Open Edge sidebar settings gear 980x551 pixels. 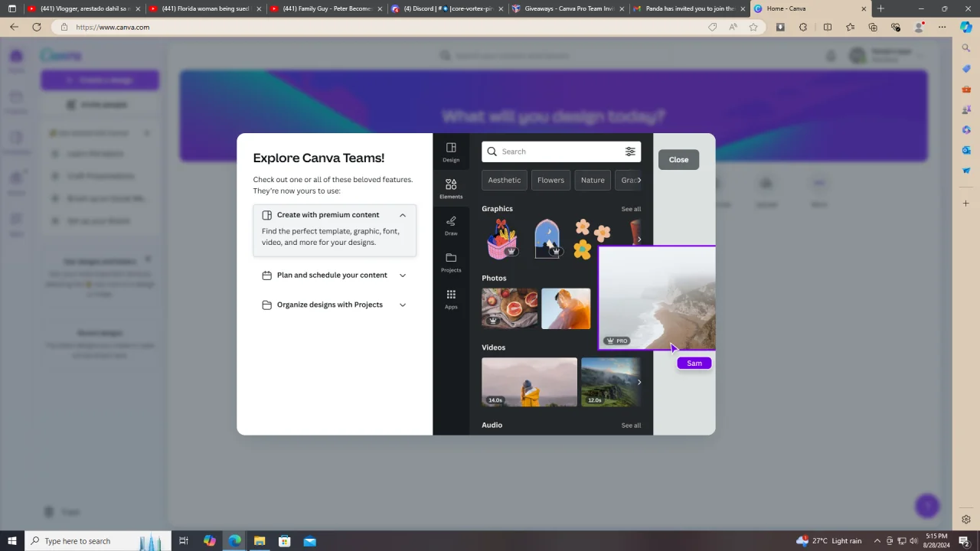pos(966,520)
